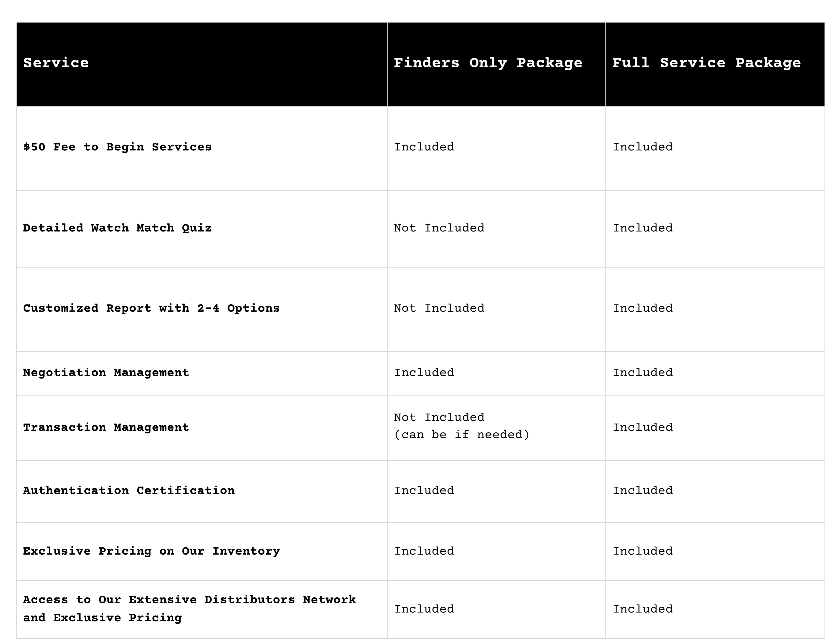Viewport: 833px width, 644px height.
Task: Select Customized Report with 2-4 Options text
Action: click(x=151, y=308)
